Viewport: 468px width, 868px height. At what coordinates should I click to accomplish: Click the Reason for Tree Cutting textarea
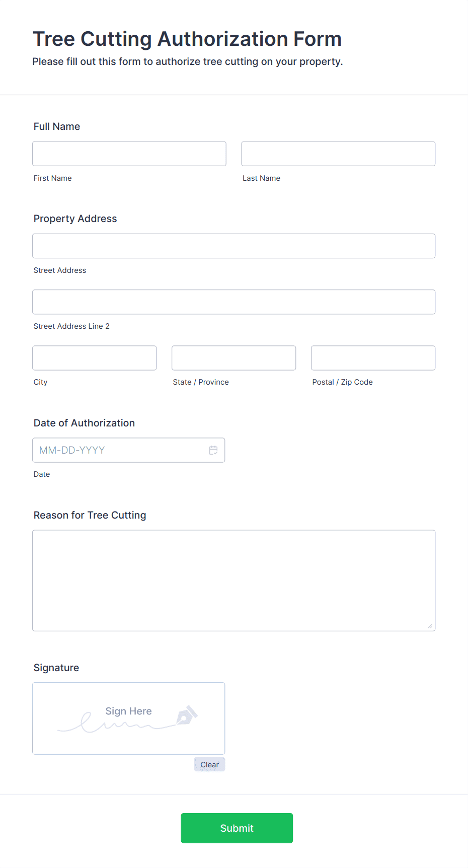coord(234,581)
